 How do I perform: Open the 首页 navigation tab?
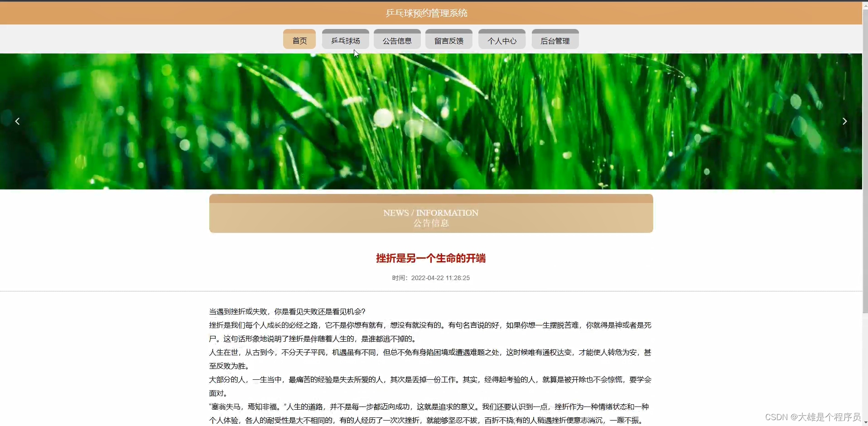(x=299, y=40)
